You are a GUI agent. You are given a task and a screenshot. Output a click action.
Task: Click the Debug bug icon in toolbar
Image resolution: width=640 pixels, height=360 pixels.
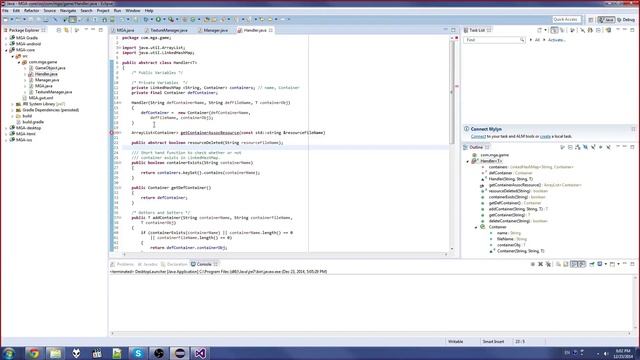[x=146, y=19]
